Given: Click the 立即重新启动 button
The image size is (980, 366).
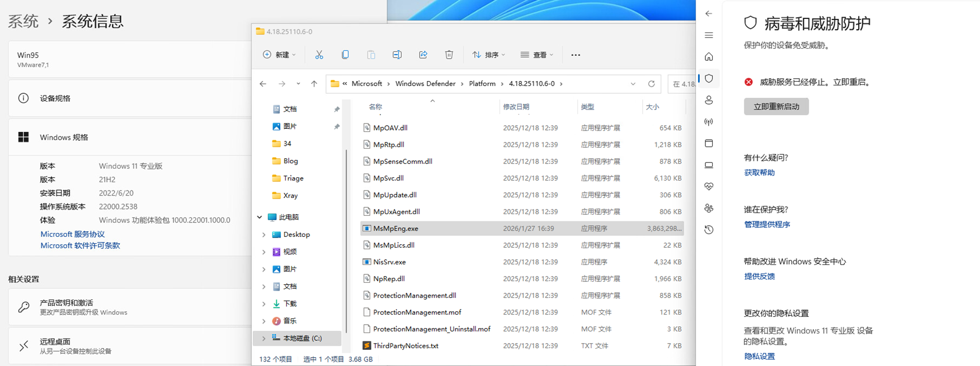Looking at the screenshot, I should (x=776, y=107).
